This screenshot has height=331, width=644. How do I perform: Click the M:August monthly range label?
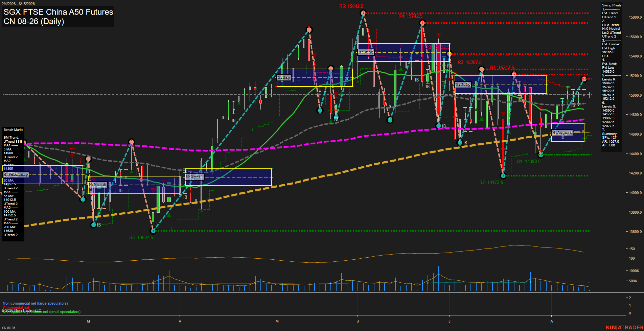point(562,133)
